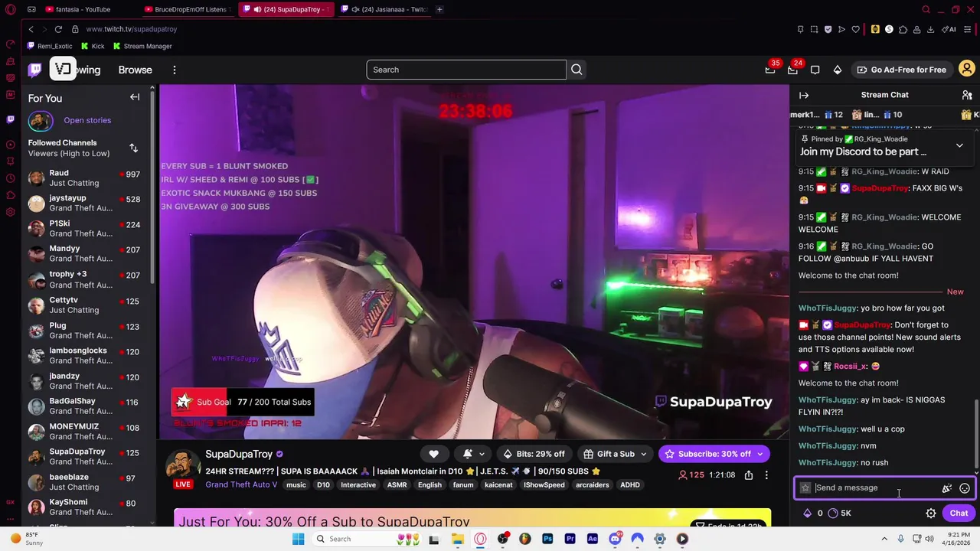Mute the SupaDupaTroy tab audio
Image resolution: width=980 pixels, height=551 pixels.
(258, 9)
